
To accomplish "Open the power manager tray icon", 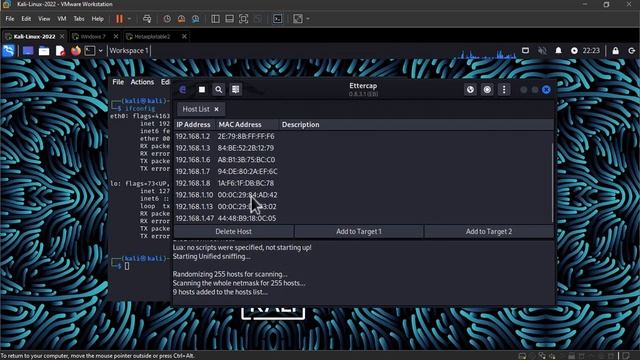I will pos(574,51).
